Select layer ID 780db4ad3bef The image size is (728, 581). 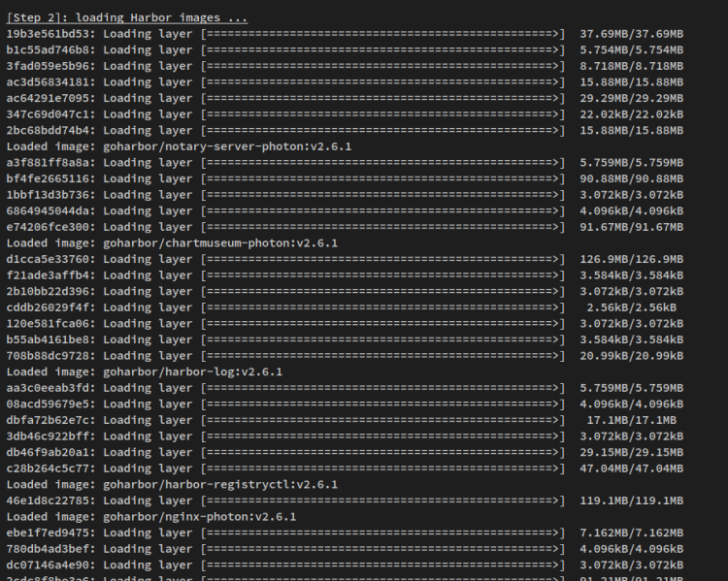[48, 549]
